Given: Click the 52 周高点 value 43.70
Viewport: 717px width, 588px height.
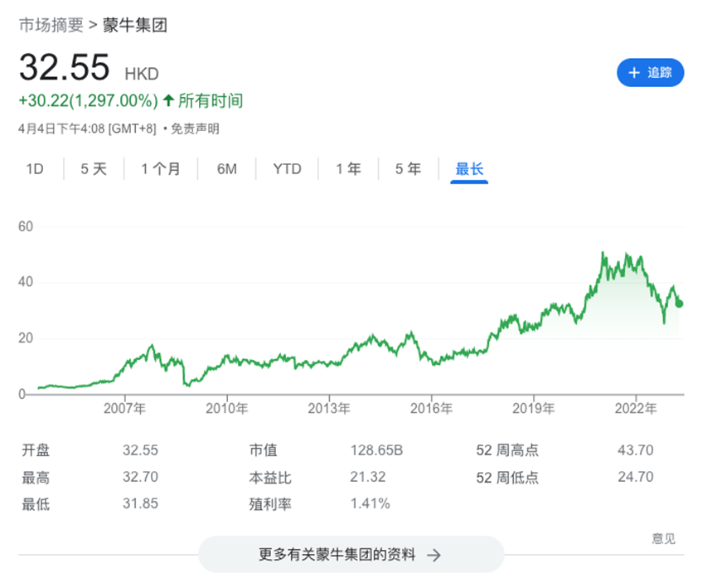Looking at the screenshot, I should coord(636,450).
